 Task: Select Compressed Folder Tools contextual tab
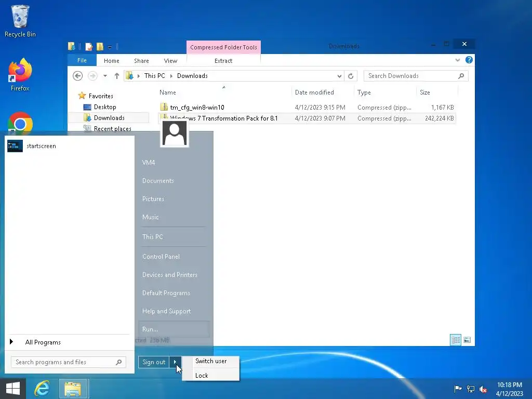click(223, 47)
